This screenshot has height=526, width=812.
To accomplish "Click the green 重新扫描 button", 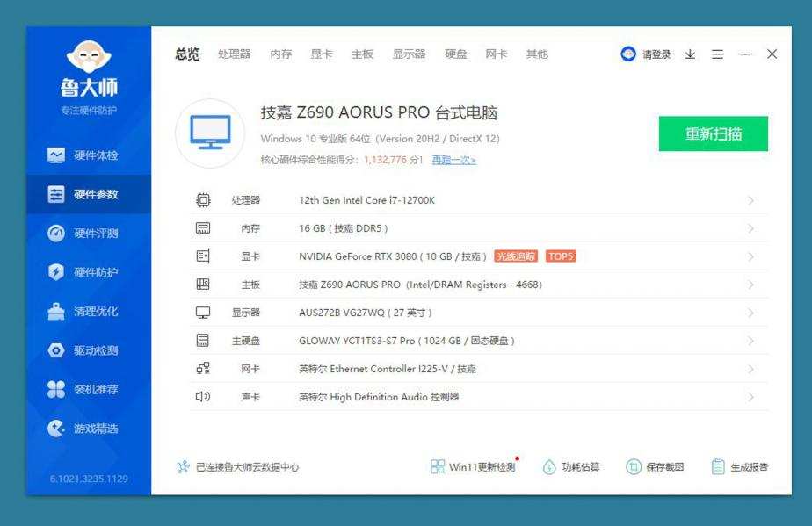I will pos(713,133).
